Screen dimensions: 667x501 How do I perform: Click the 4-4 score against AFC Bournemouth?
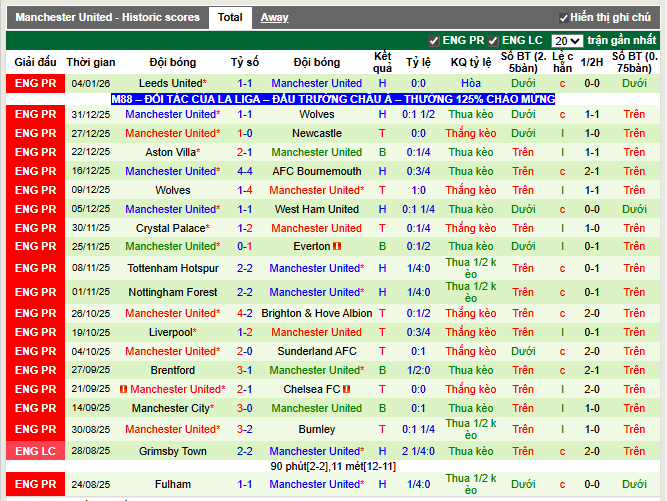click(245, 171)
